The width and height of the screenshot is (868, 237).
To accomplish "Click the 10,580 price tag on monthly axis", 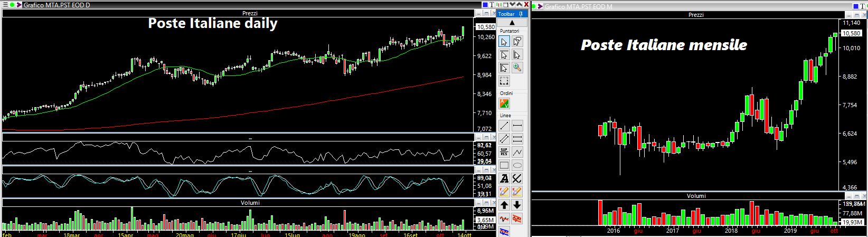I will tap(852, 33).
